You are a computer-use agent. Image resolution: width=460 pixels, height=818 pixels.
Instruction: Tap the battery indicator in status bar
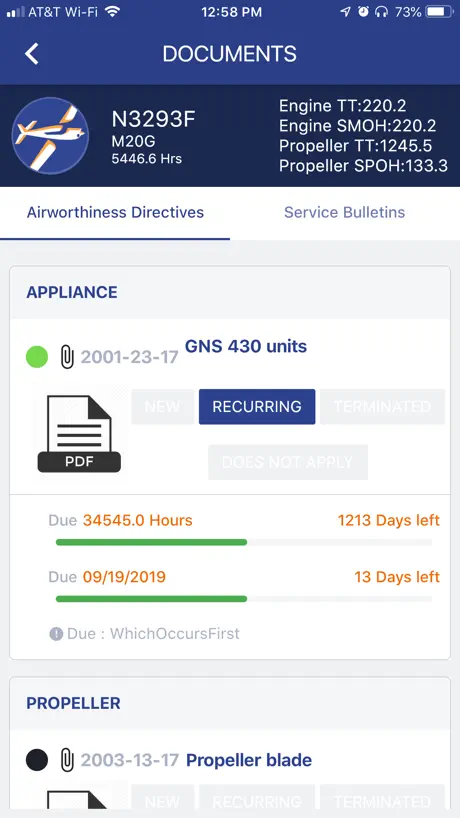438,12
